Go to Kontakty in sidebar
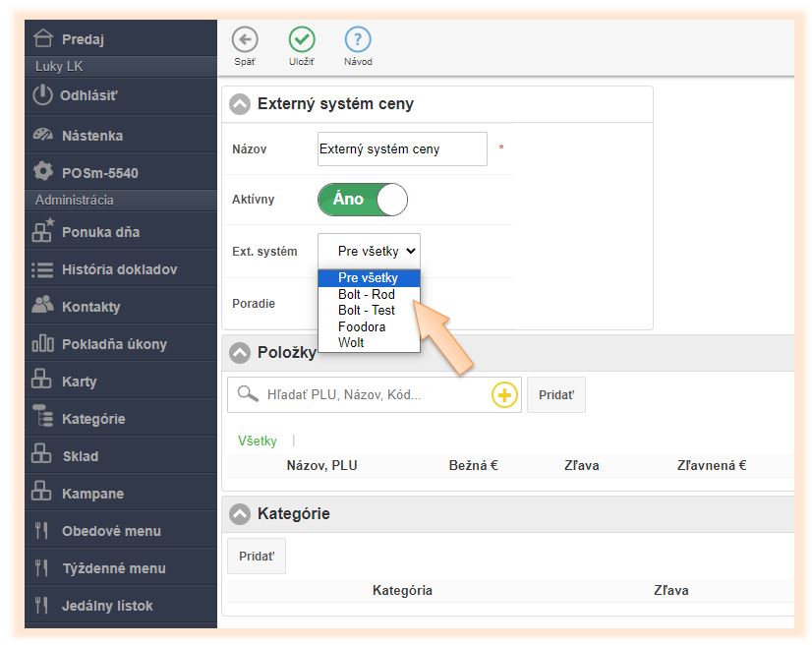Image resolution: width=812 pixels, height=647 pixels. pyautogui.click(x=90, y=307)
